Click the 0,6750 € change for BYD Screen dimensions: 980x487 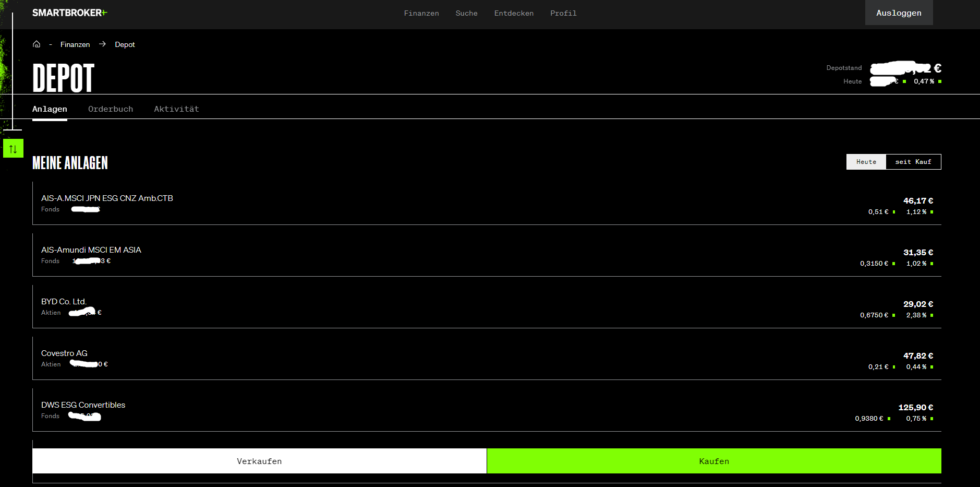click(x=874, y=315)
